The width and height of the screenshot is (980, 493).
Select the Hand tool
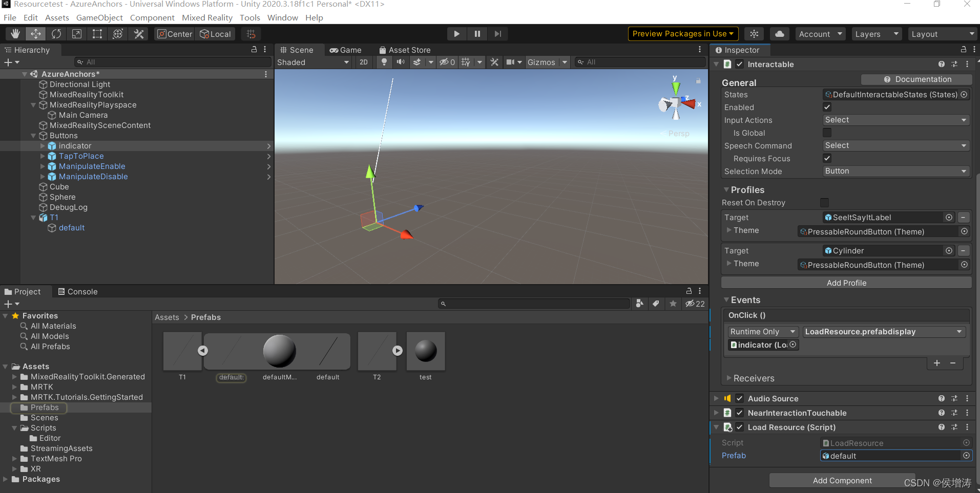(15, 34)
